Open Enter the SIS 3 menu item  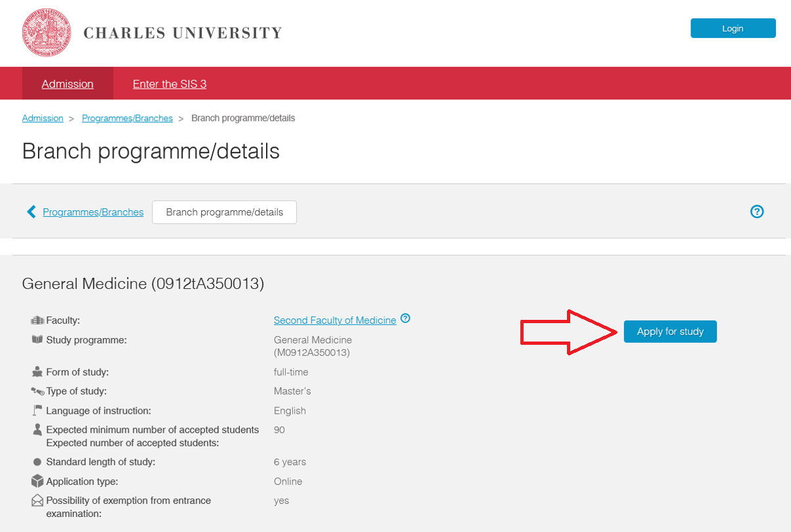pos(169,84)
